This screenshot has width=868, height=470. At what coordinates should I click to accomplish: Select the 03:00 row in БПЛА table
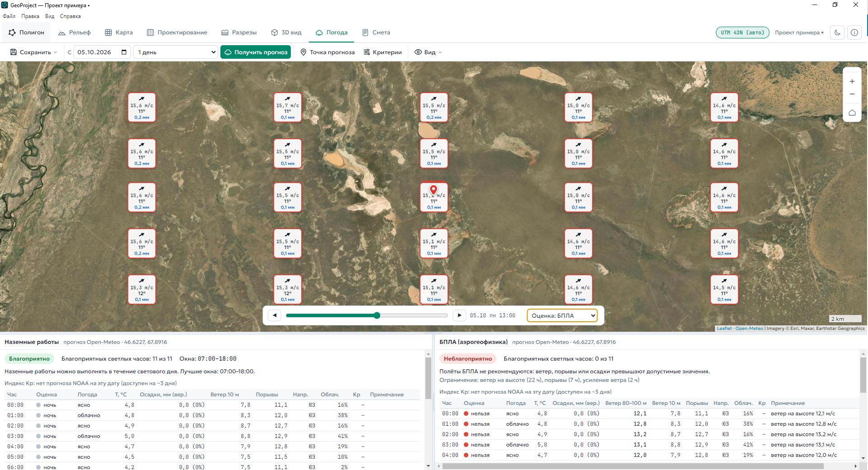[x=649, y=445]
